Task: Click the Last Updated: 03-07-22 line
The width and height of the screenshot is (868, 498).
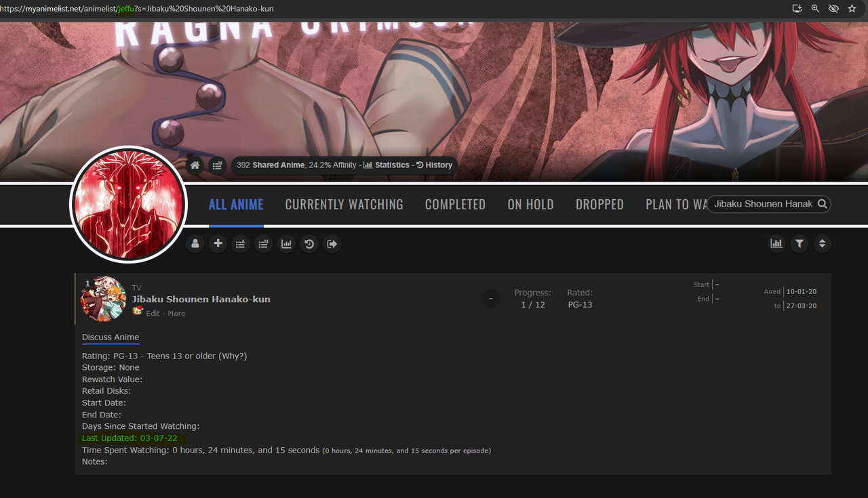Action: point(130,438)
